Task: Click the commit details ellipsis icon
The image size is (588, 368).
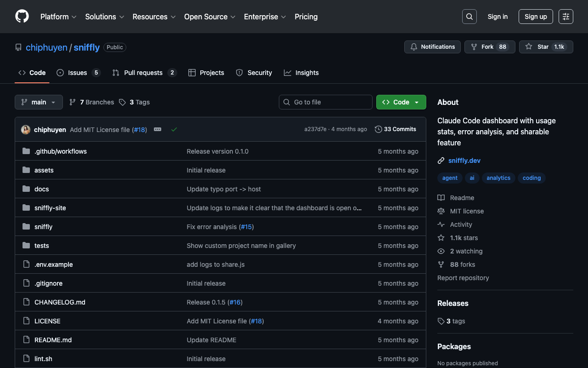Action: pyautogui.click(x=158, y=129)
